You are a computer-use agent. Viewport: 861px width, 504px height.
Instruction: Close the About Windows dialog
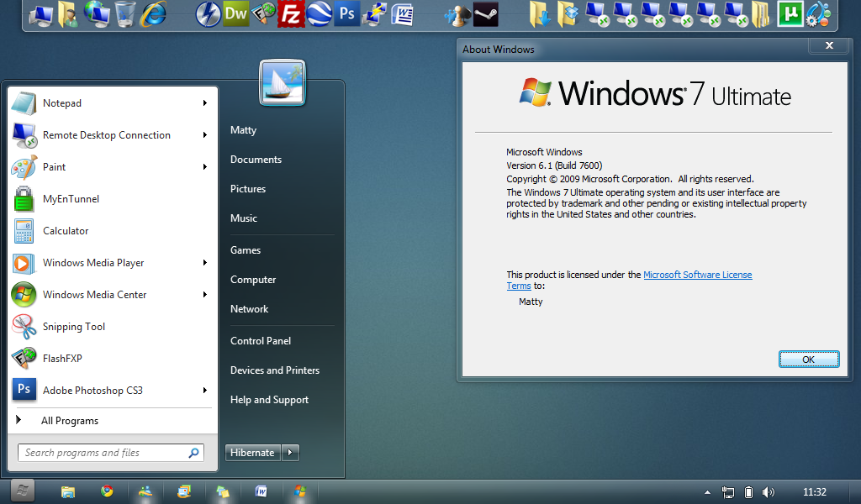click(829, 45)
